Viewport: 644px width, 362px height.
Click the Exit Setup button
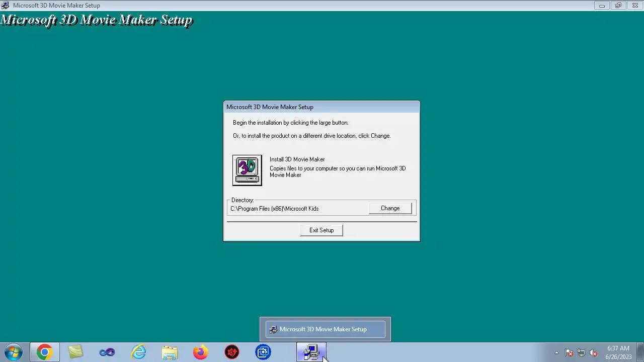pyautogui.click(x=321, y=230)
